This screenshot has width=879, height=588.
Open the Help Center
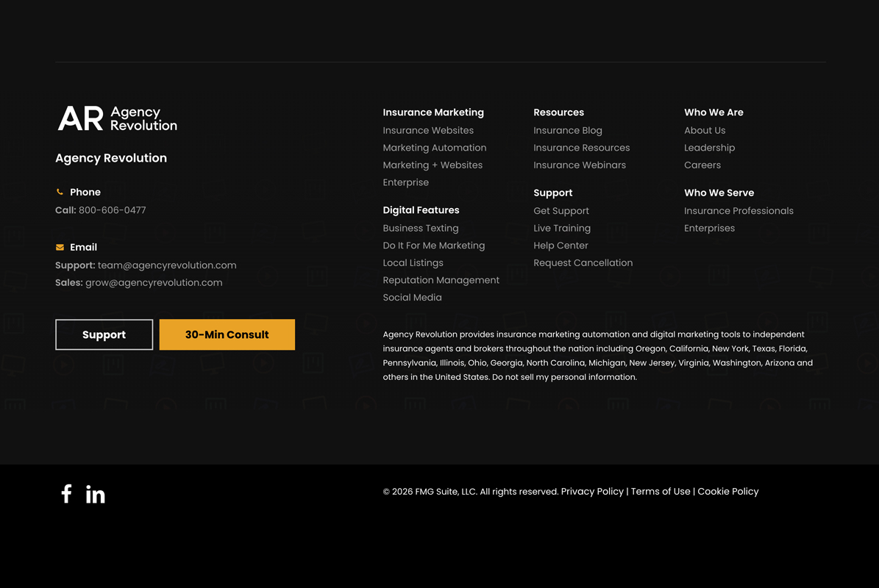561,245
